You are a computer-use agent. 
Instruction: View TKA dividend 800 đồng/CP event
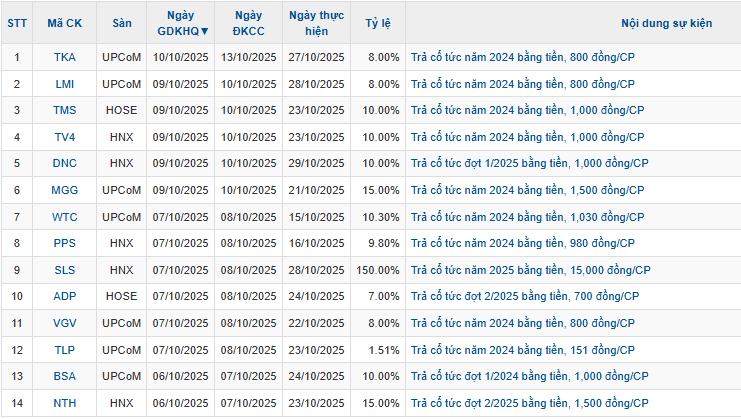pos(522,57)
